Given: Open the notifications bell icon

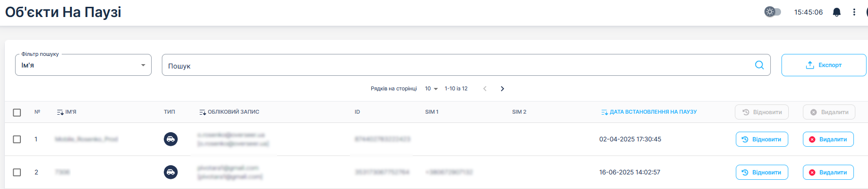Looking at the screenshot, I should click(x=836, y=12).
